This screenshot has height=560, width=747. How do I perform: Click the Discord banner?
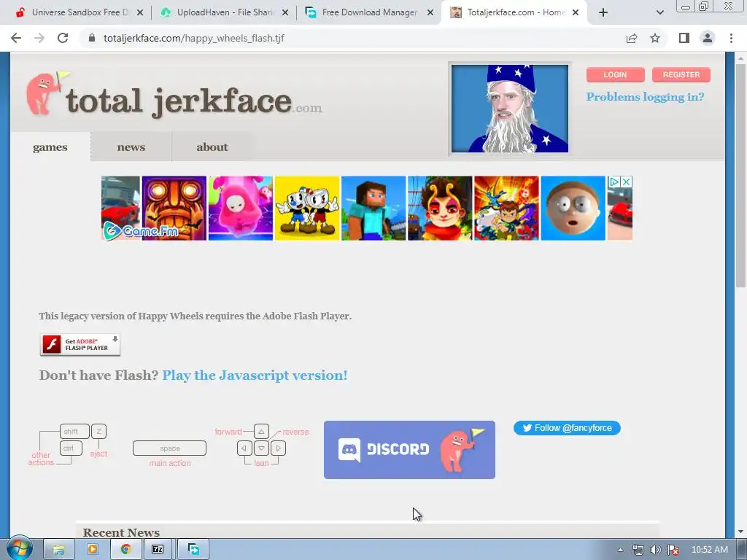click(409, 449)
